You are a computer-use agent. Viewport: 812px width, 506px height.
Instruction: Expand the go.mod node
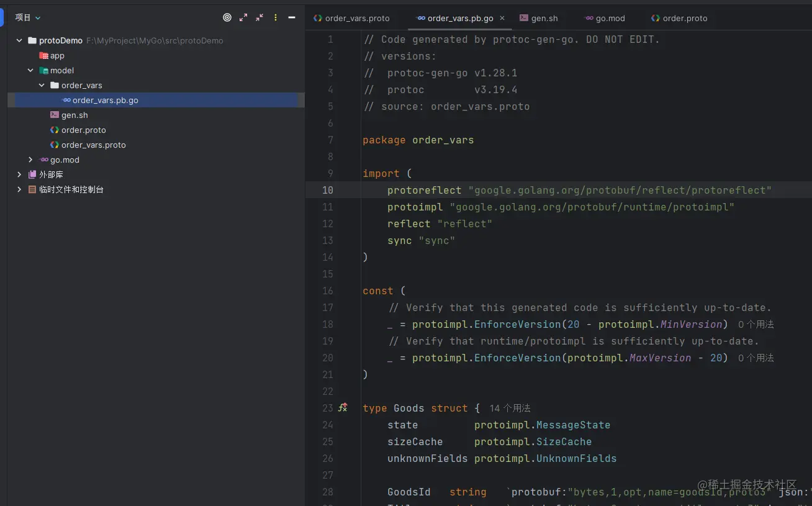30,160
